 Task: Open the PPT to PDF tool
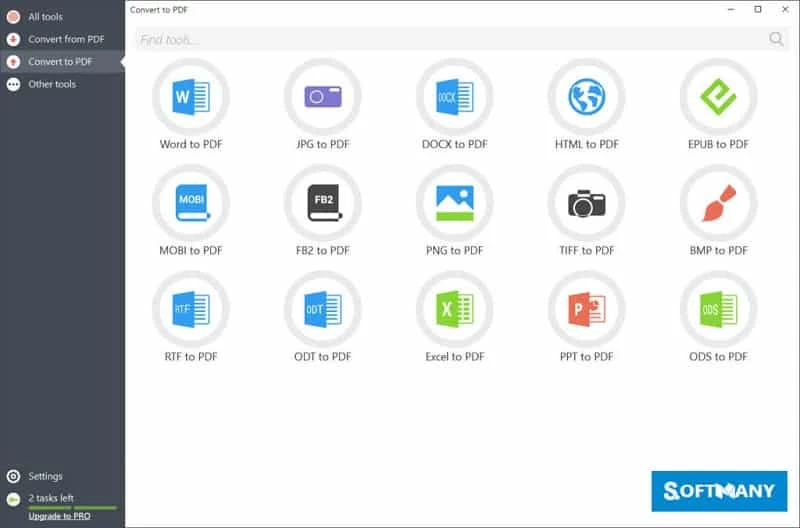pos(587,309)
